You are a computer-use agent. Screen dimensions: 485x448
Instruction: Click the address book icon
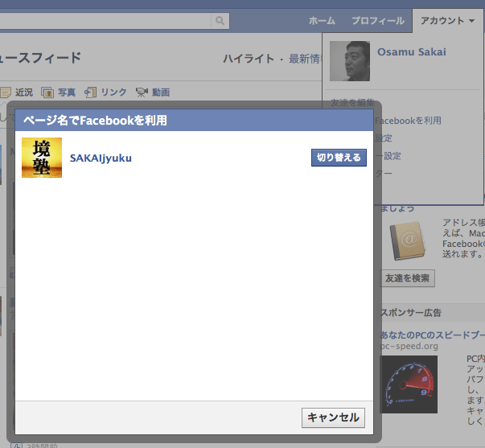[x=408, y=240]
